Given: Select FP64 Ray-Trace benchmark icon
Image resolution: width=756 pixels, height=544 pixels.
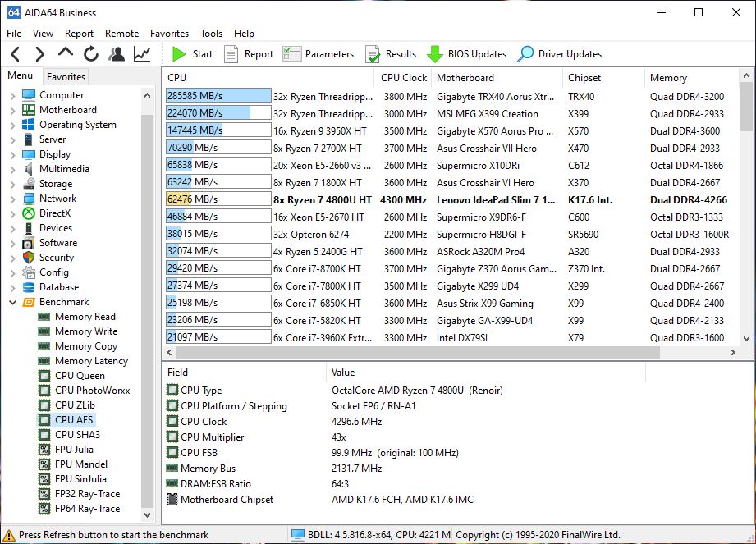Looking at the screenshot, I should click(44, 509).
